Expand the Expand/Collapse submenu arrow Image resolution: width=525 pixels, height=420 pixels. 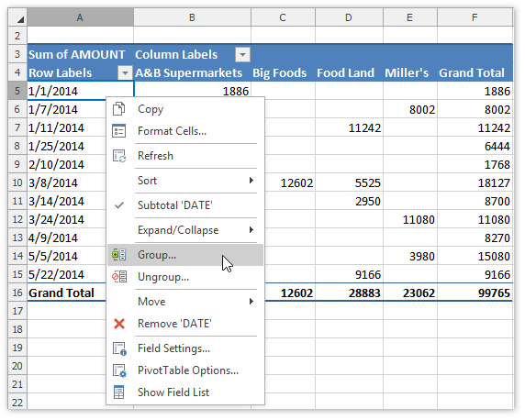251,229
